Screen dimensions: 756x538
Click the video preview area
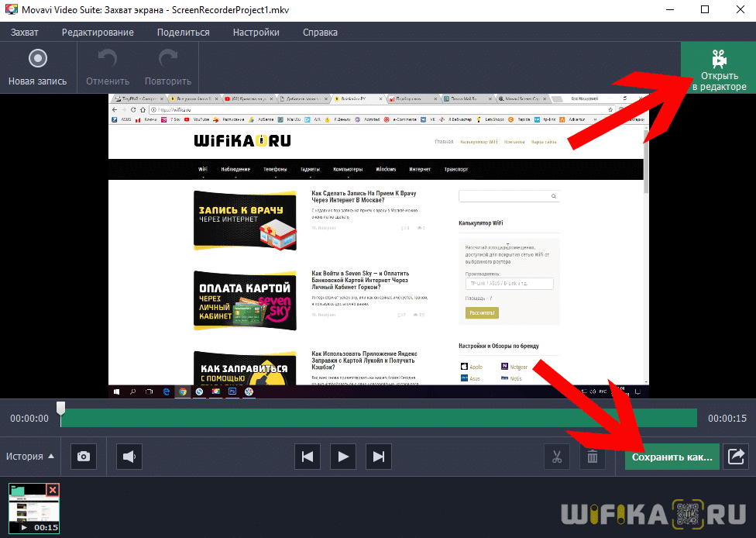pyautogui.click(x=379, y=246)
